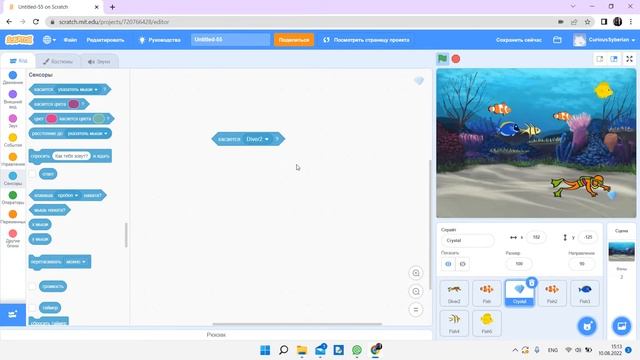
Task: Select the Движение blocks category
Action: pyautogui.click(x=13, y=77)
